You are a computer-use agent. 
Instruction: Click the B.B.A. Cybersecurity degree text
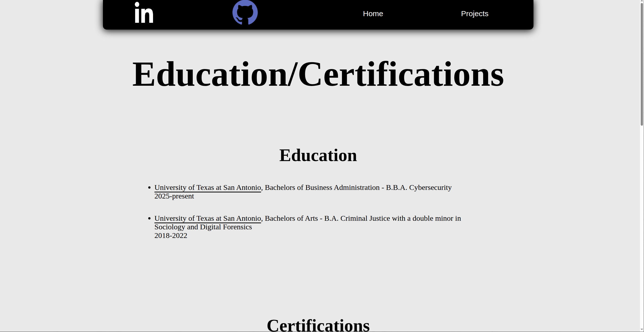pyautogui.click(x=419, y=188)
